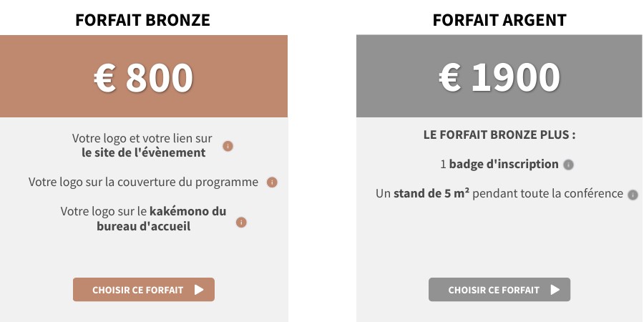Click "Votre logo et votre lien sur" text
644x322 pixels.
[142, 138]
